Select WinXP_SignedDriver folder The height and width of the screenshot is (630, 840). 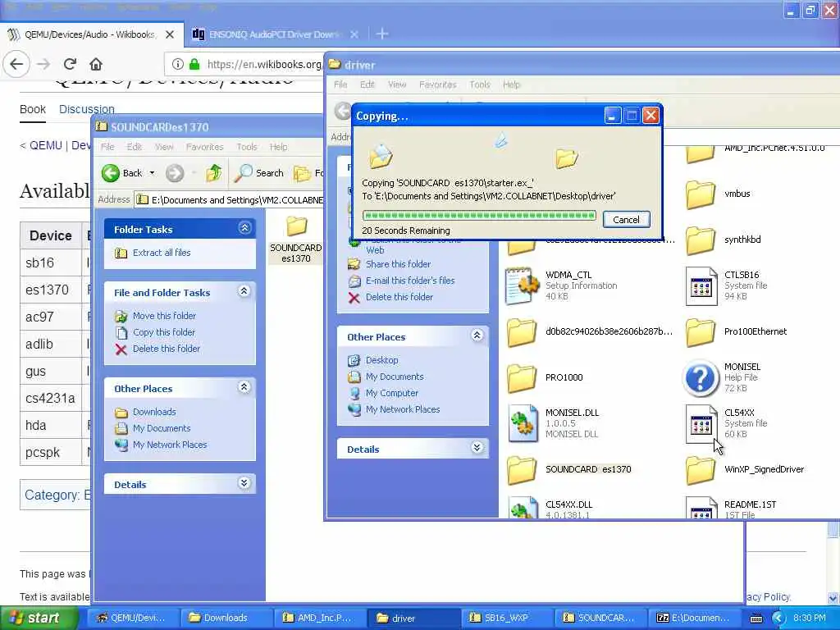point(745,469)
